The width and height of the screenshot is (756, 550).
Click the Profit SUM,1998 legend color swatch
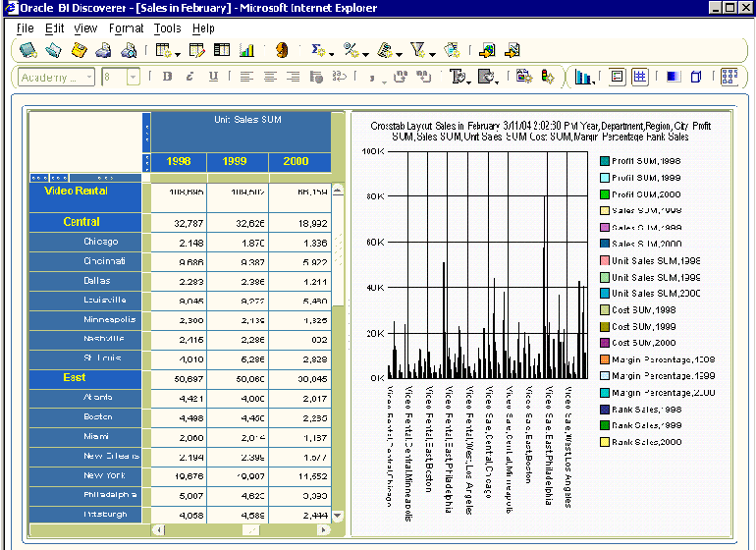click(605, 161)
